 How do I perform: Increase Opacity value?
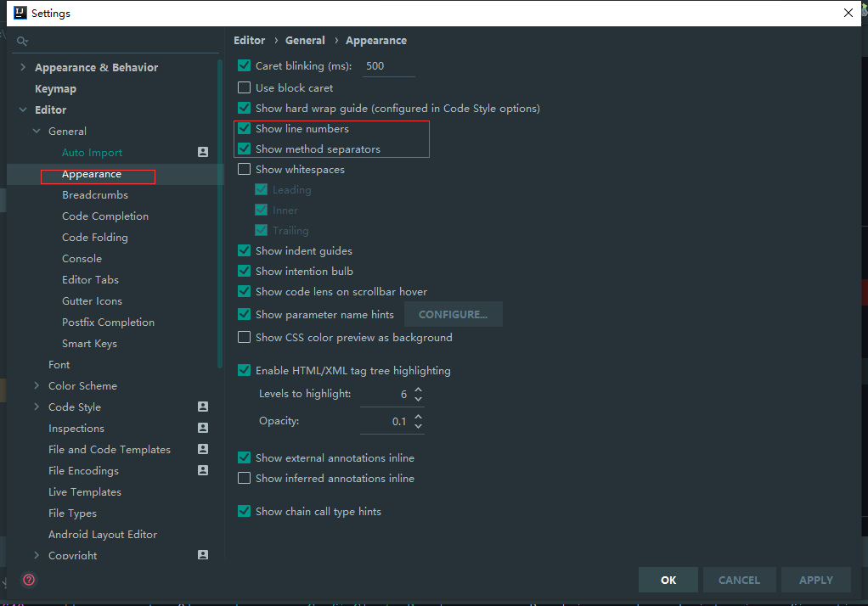pos(419,417)
